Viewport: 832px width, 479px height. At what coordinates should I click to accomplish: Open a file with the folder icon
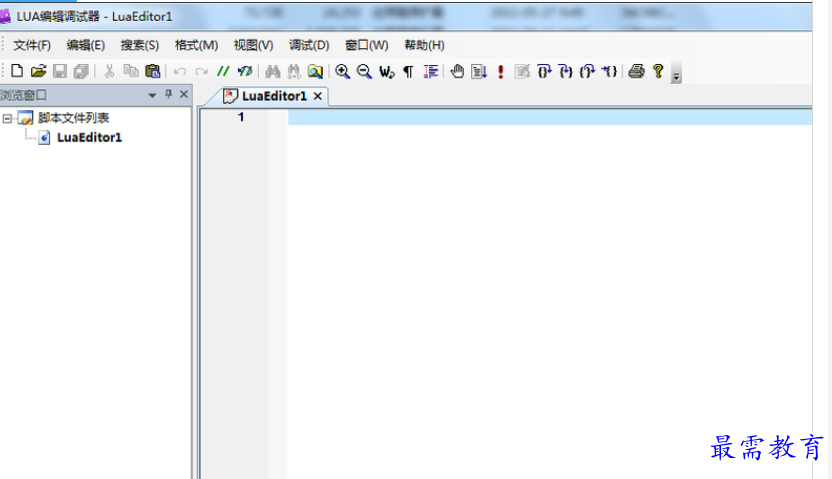pos(38,71)
